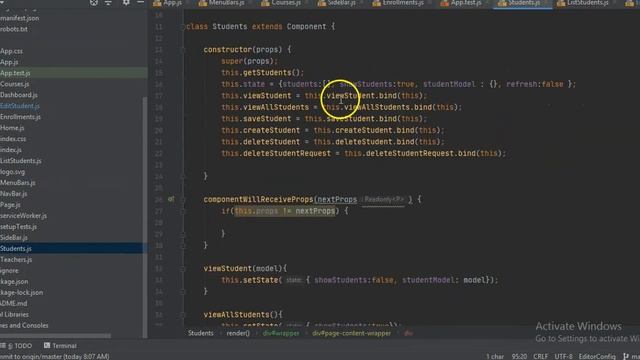Click the highlighted this.props != nextProps condition

[x=285, y=211]
